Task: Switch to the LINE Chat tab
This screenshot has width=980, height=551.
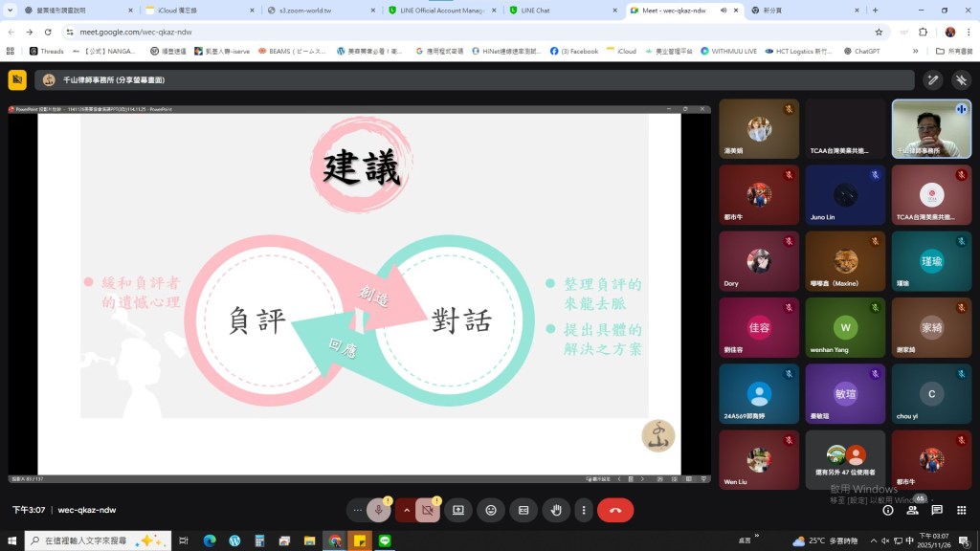Action: (x=555, y=11)
